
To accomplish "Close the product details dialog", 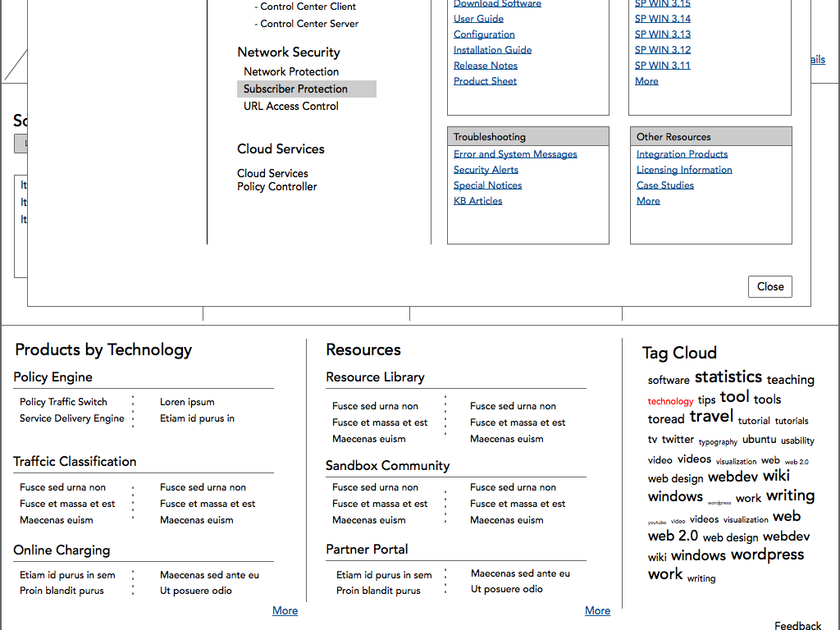I will tap(769, 286).
